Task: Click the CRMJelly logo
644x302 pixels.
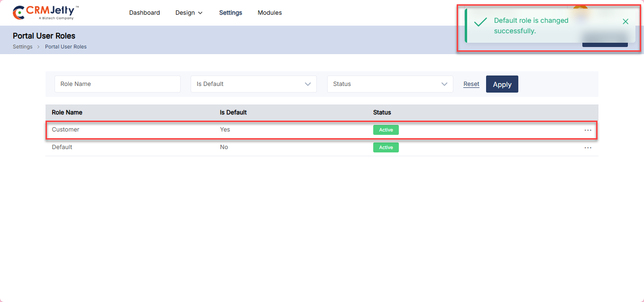Action: (x=46, y=13)
